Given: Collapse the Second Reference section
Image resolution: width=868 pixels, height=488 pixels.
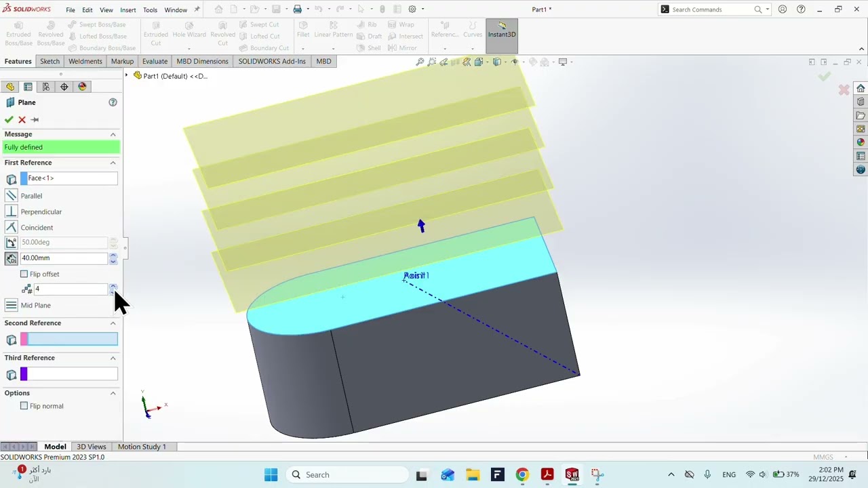Looking at the screenshot, I should (113, 323).
